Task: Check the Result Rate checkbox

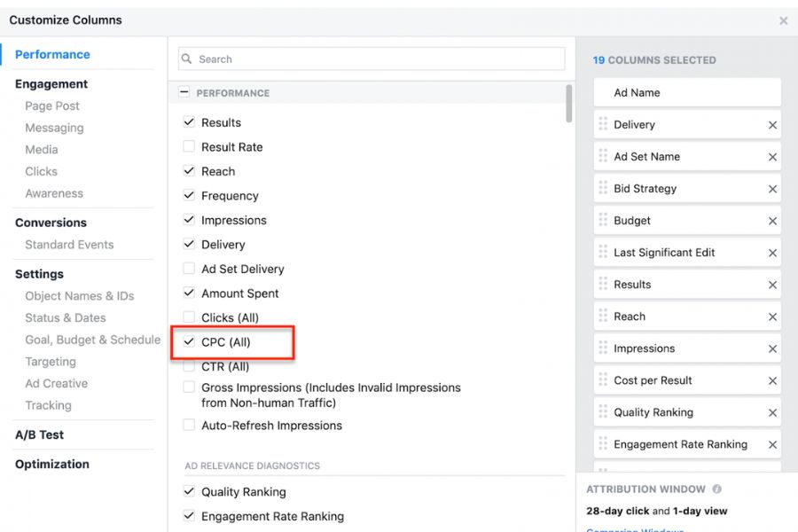Action: (x=189, y=146)
